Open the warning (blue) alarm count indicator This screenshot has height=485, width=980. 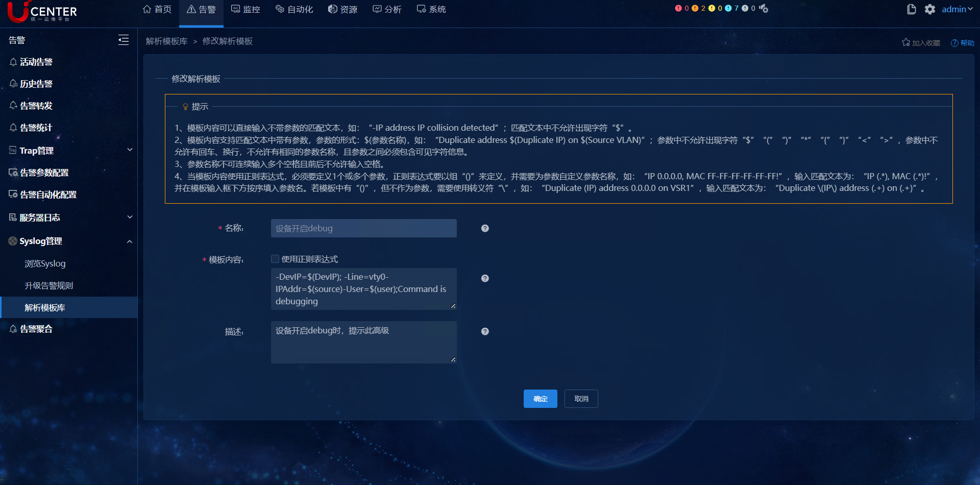coord(732,8)
